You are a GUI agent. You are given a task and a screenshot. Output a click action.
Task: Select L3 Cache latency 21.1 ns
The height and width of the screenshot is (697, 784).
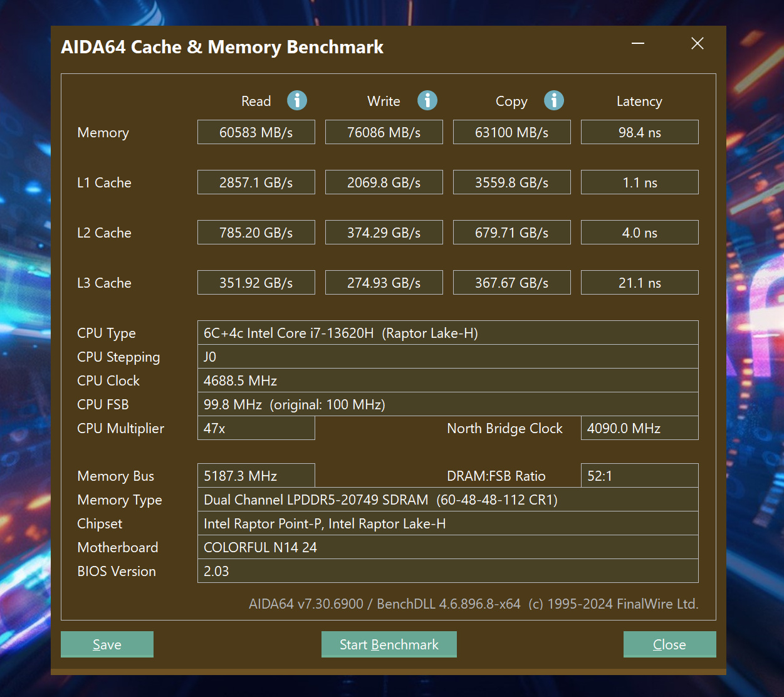640,283
